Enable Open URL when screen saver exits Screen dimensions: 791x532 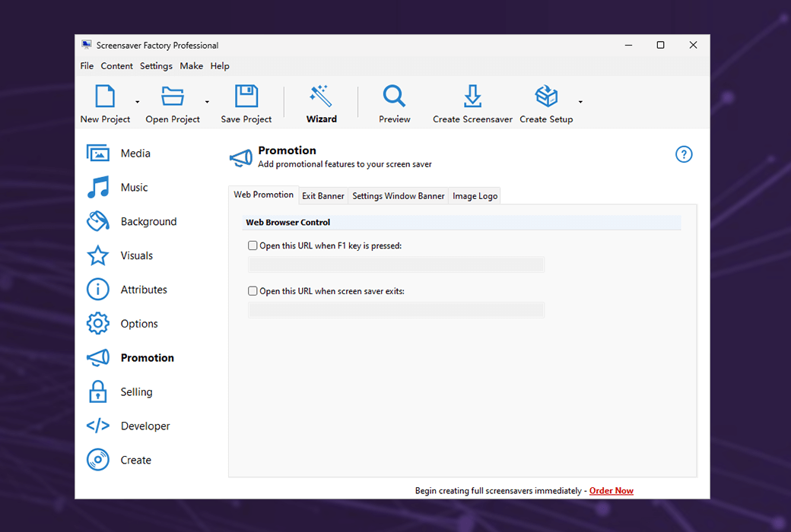tap(253, 291)
